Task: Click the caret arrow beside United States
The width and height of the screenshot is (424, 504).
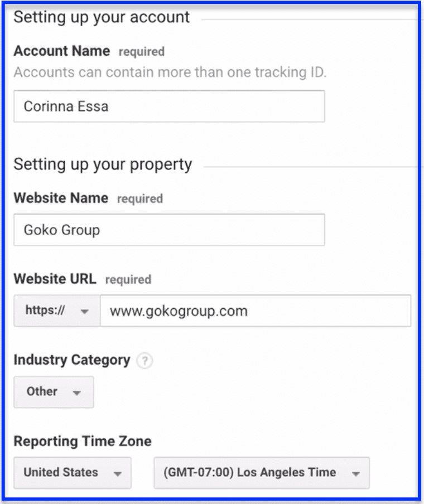Action: click(117, 473)
